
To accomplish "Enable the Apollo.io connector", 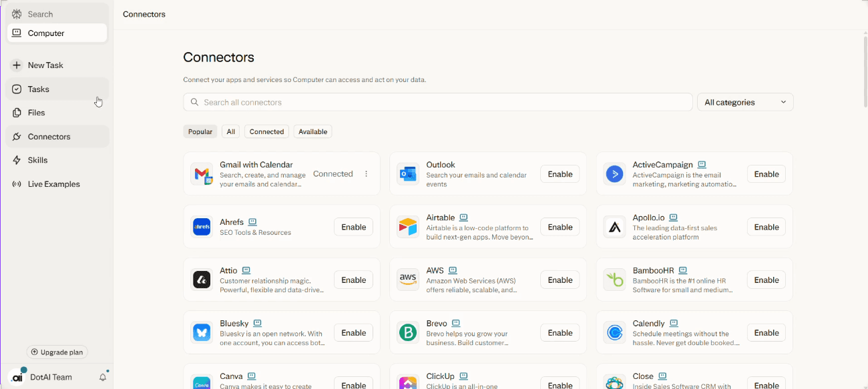I will click(767, 227).
